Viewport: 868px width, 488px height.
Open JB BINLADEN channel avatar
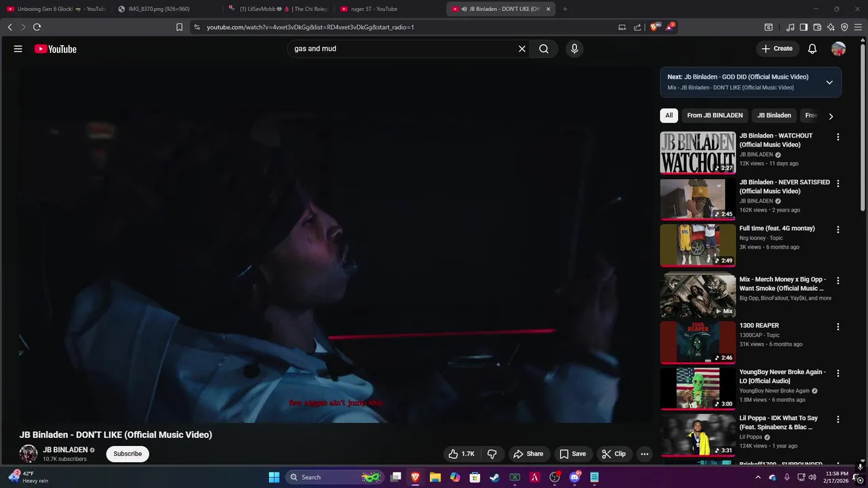[x=28, y=454]
